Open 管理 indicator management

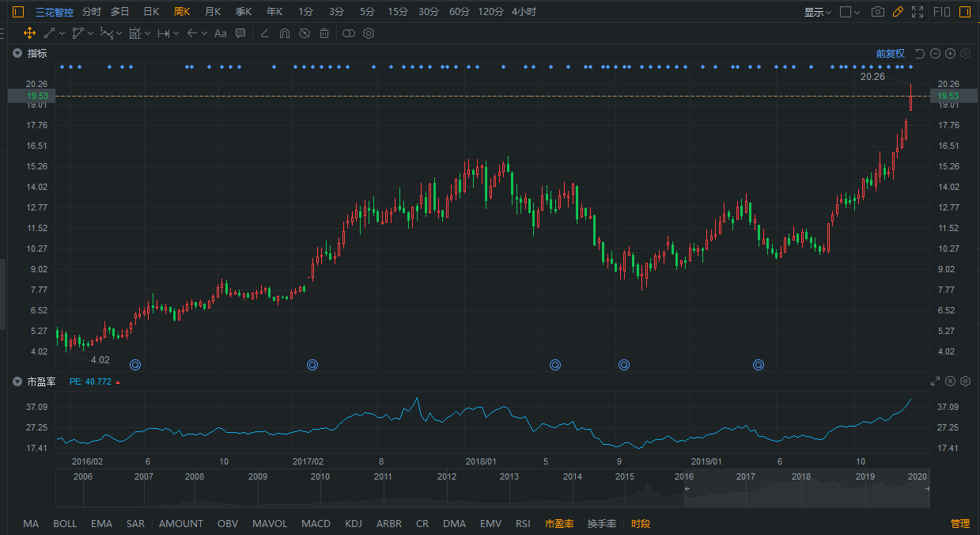pos(960,524)
